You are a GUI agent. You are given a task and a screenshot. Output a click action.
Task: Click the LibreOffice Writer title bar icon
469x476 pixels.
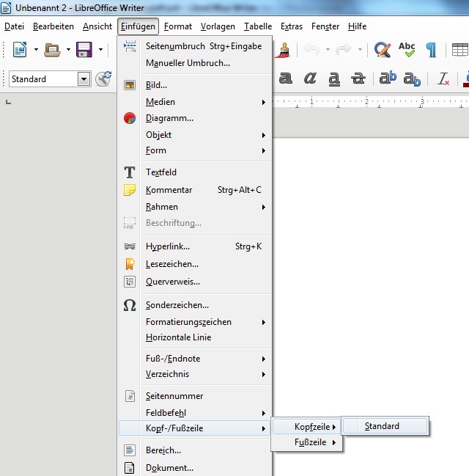(6, 8)
